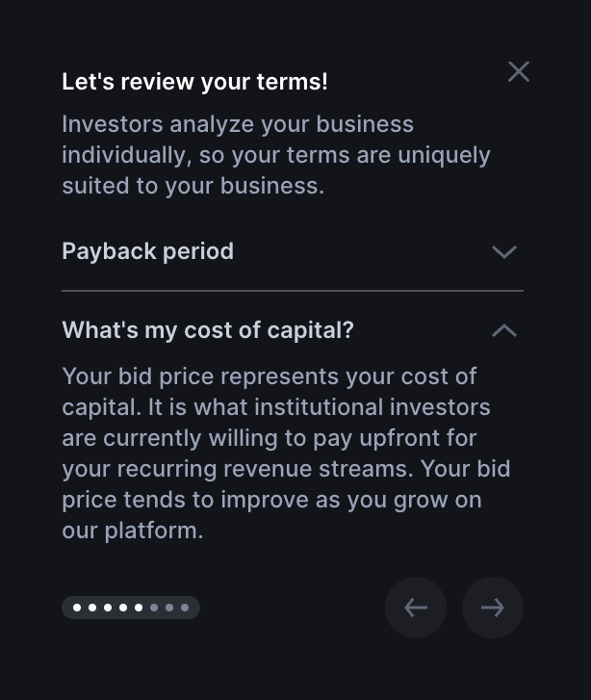This screenshot has width=591, height=700.
Task: Collapse the cost of capital chevron
Action: click(504, 330)
